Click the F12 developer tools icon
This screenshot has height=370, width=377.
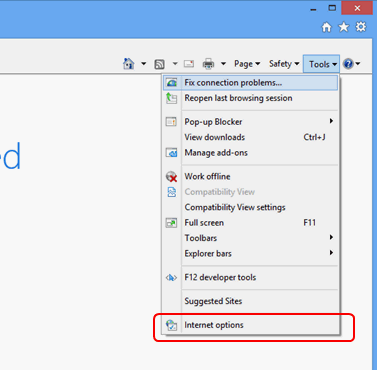[x=171, y=277]
